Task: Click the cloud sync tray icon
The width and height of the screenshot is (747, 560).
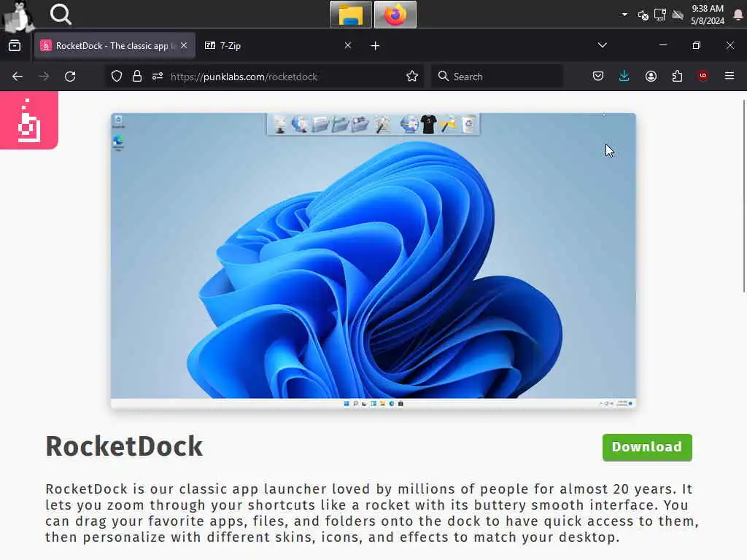Action: [678, 15]
